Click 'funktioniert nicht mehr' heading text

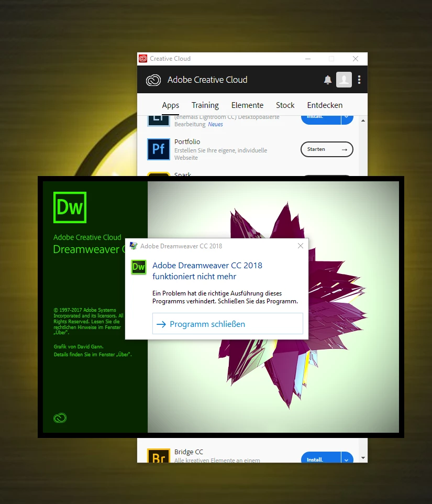click(x=194, y=277)
